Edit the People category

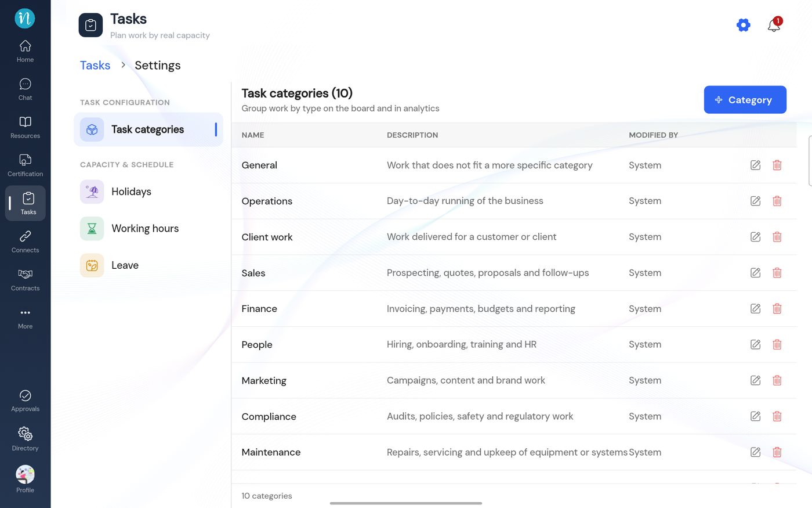coord(755,344)
